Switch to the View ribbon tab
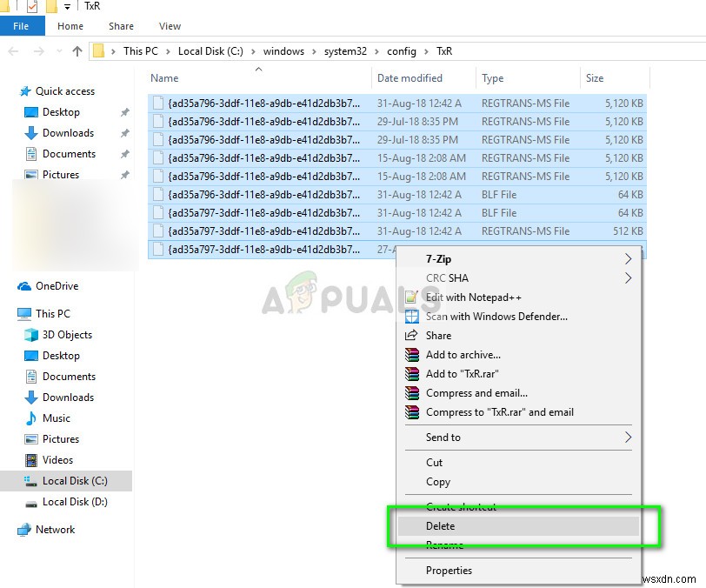Screen dimensions: 706x588 click(170, 26)
